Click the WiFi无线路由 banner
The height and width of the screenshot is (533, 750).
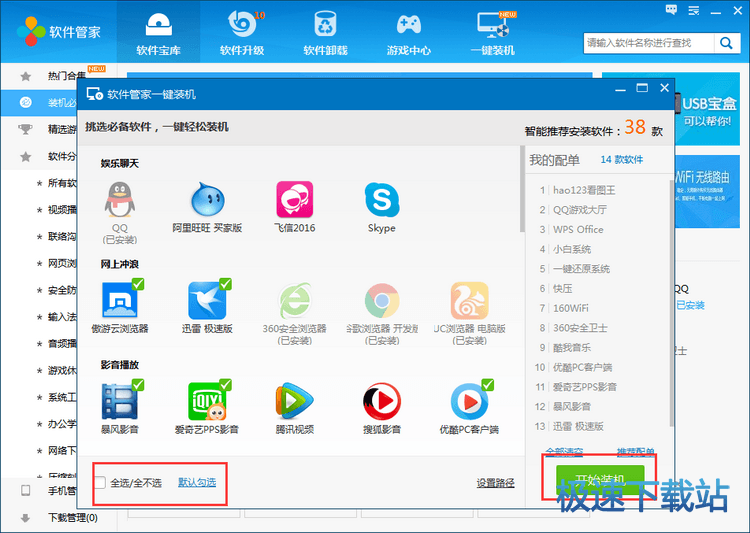click(x=707, y=191)
